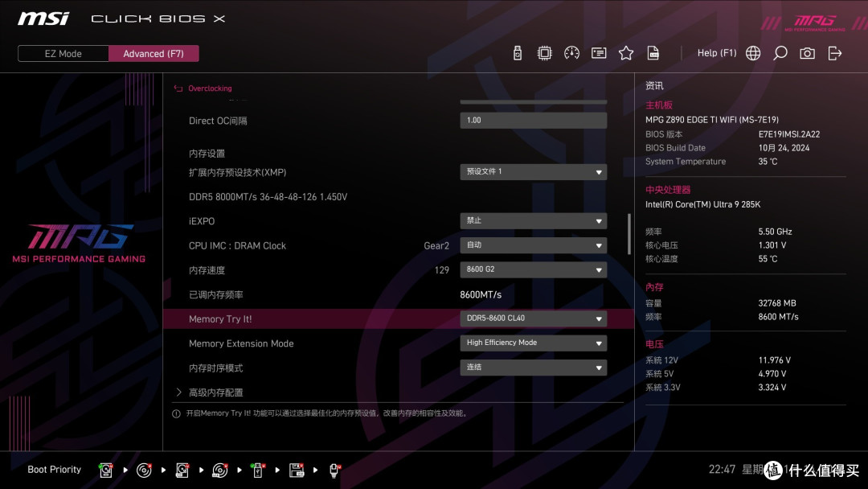This screenshot has height=489, width=868.
Task: Select the network cable boot priority icon
Action: coord(334,471)
